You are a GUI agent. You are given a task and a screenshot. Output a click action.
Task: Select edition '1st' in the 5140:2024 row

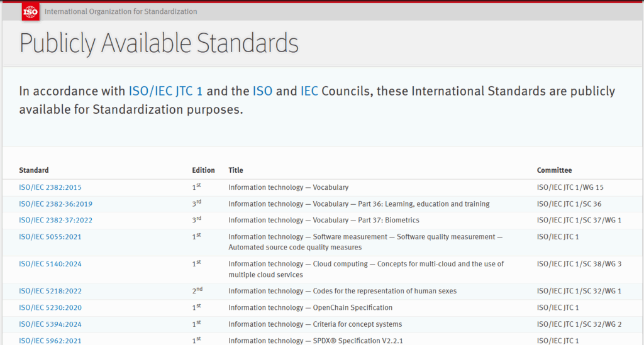[196, 263]
